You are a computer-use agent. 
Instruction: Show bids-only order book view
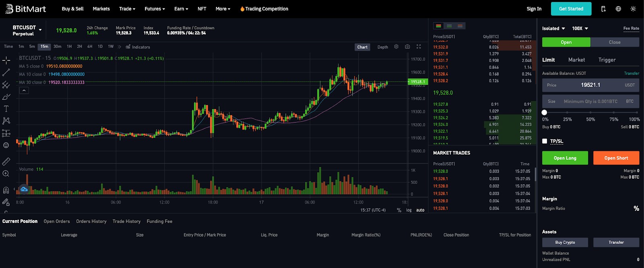449,26
